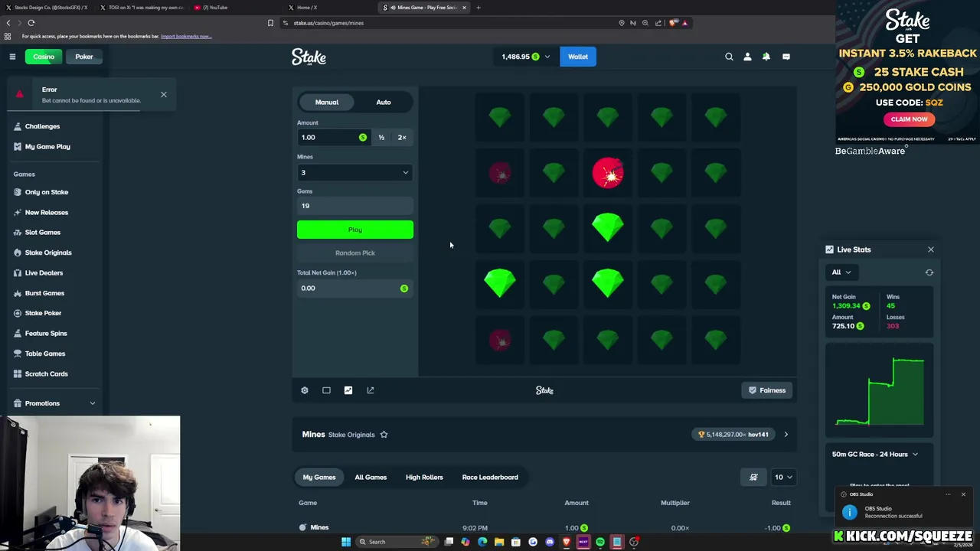
Task: Open the All filter in Live Stats
Action: coord(842,272)
